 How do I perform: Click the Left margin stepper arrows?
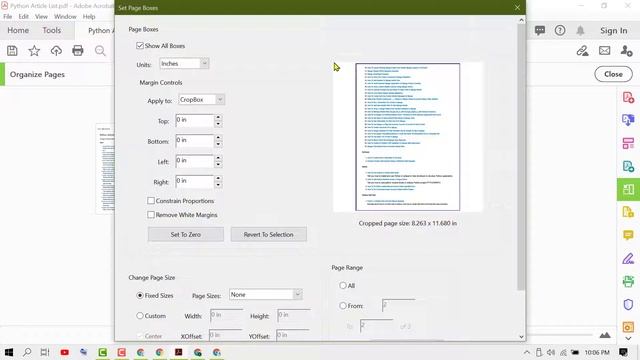click(218, 161)
